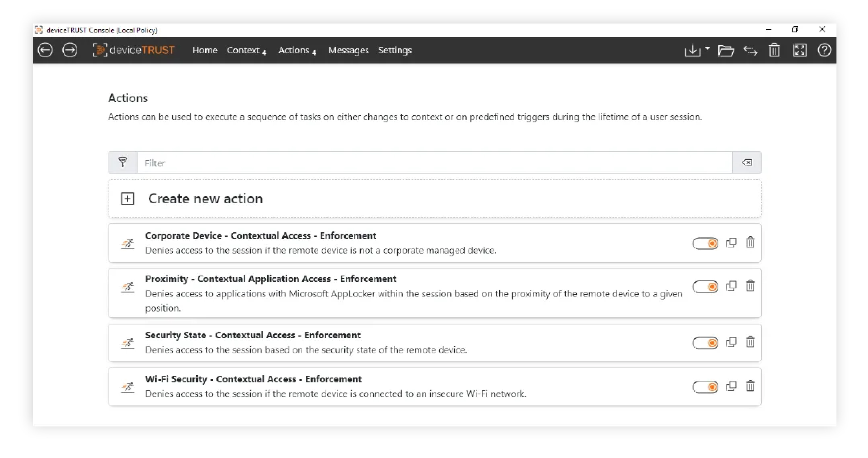
Task: Click the clear filter backspace icon
Action: (747, 163)
